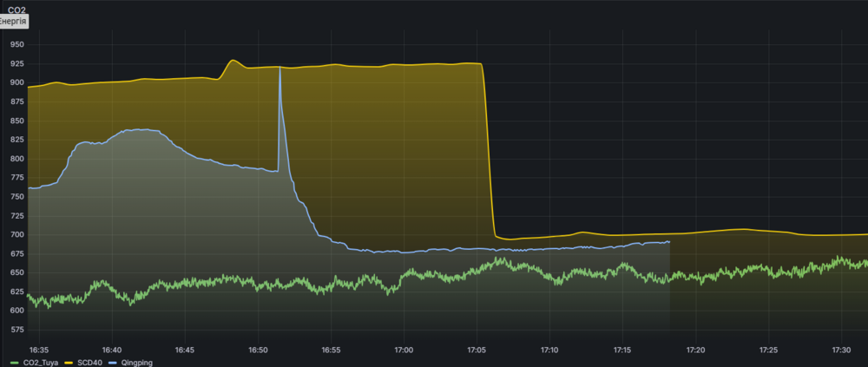This screenshot has width=868, height=367.
Task: Click the 17:25 time axis label
Action: [x=769, y=351]
